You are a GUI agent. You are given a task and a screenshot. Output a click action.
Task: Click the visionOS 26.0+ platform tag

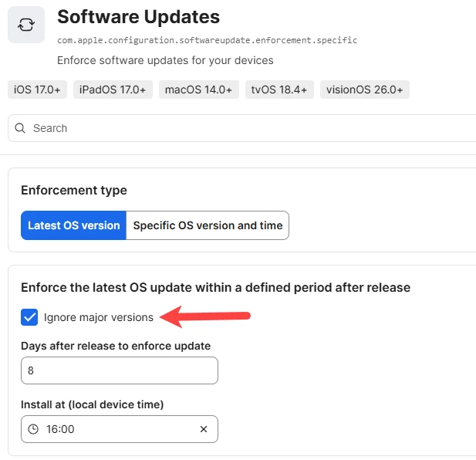pyautogui.click(x=365, y=90)
